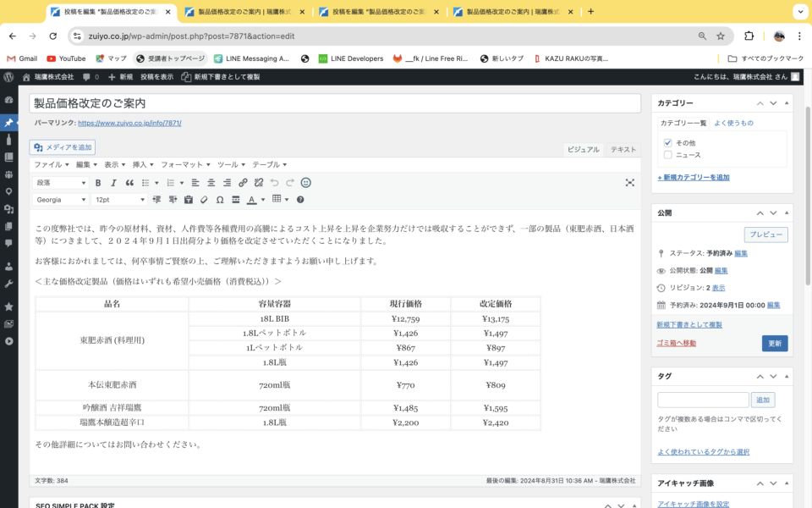This screenshot has width=812, height=508.
Task: Insert a link with the link icon
Action: point(243,183)
